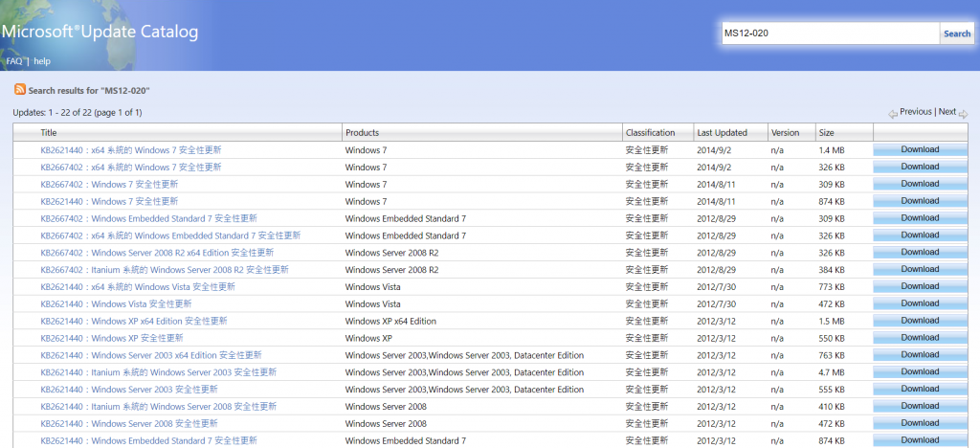Download the 550 KB Windows XP update
980x448 pixels.
click(x=920, y=338)
